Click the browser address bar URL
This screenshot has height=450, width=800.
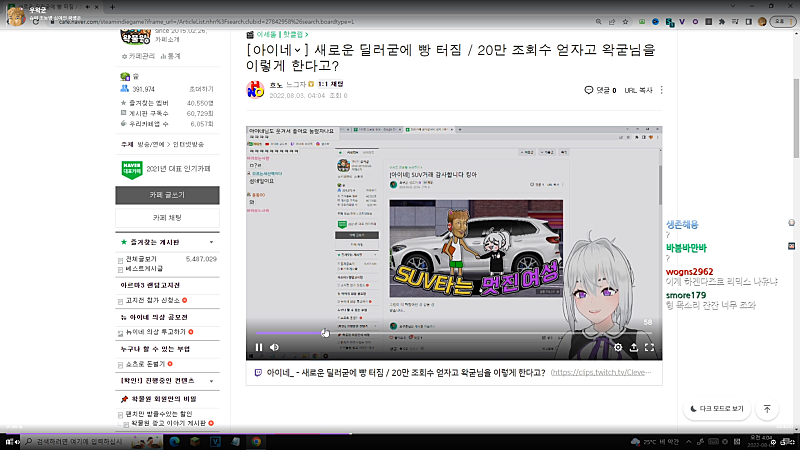coord(206,22)
